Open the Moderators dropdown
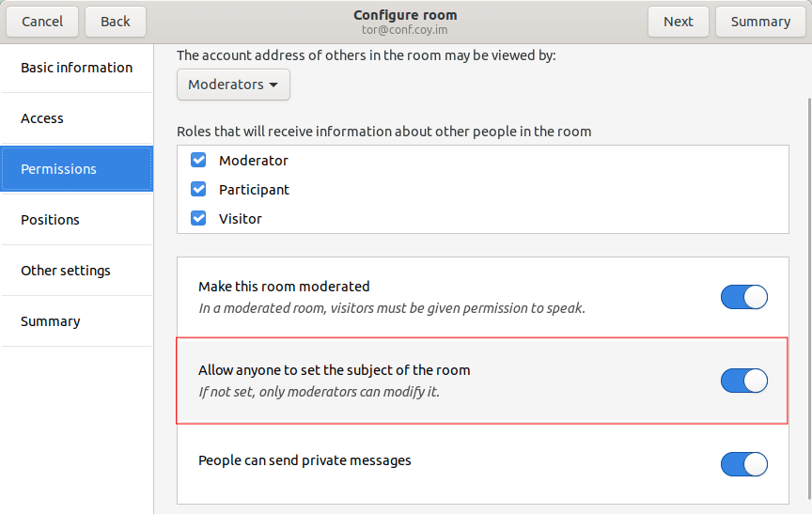Screen dimensions: 812x514 click(233, 85)
